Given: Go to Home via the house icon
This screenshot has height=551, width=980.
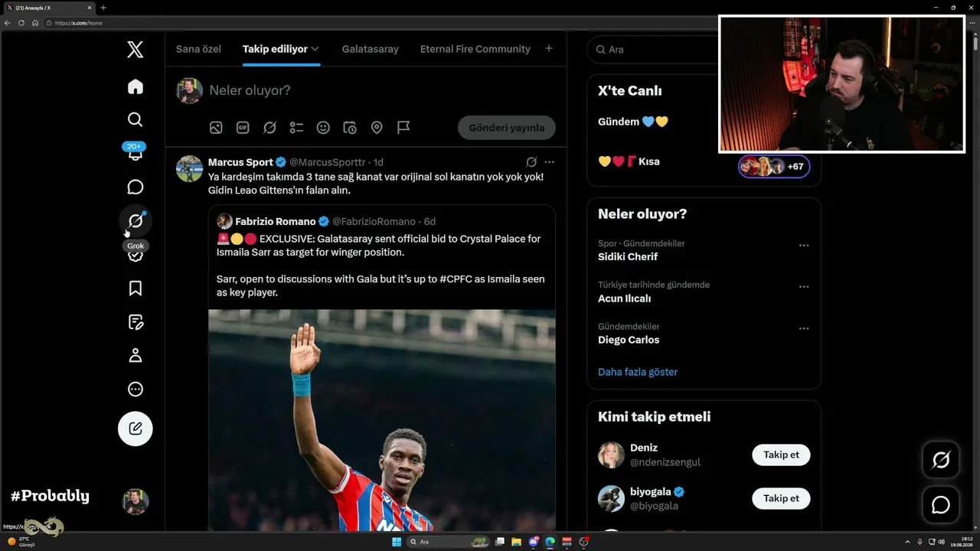Looking at the screenshot, I should coord(136,86).
